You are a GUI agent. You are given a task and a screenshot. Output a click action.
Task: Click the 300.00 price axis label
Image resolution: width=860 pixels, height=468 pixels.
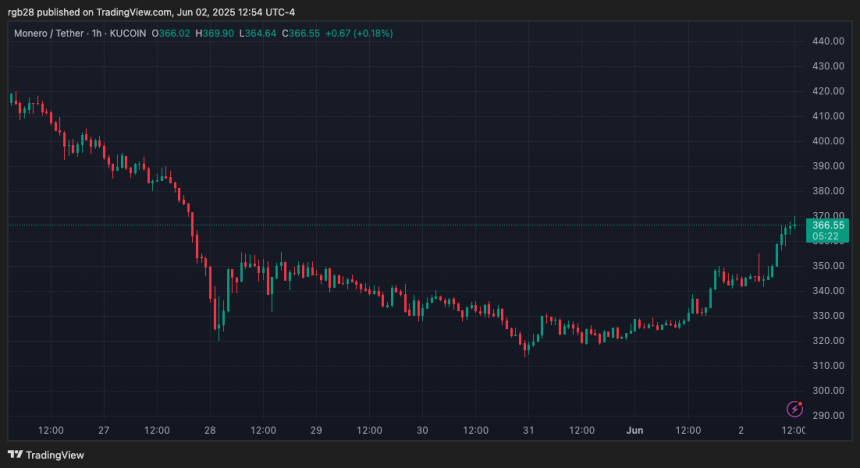[x=828, y=391]
